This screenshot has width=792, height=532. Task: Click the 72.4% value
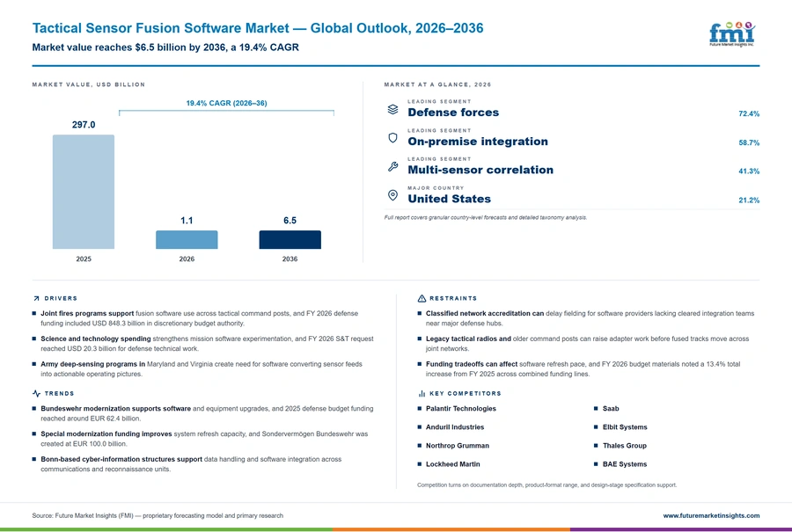coord(749,113)
